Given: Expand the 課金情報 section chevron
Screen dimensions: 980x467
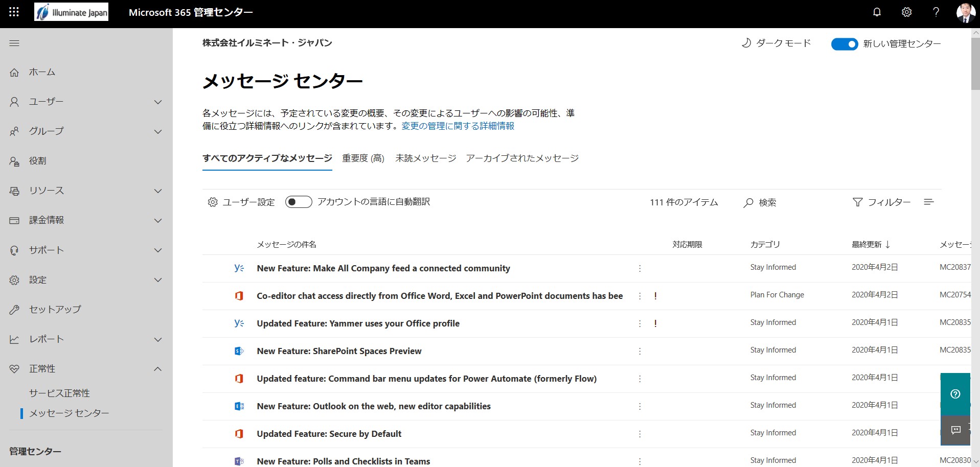Looking at the screenshot, I should tap(158, 221).
